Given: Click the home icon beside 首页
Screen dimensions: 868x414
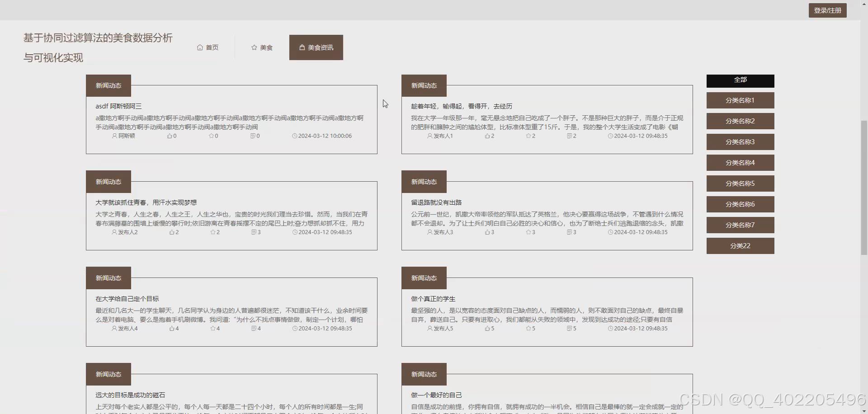Looking at the screenshot, I should tap(200, 47).
